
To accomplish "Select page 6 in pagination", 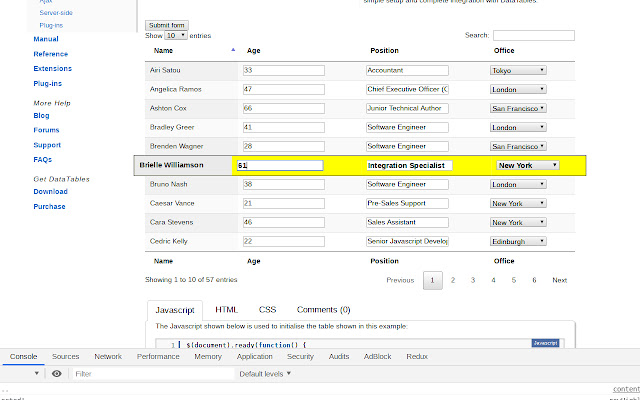I will click(534, 280).
